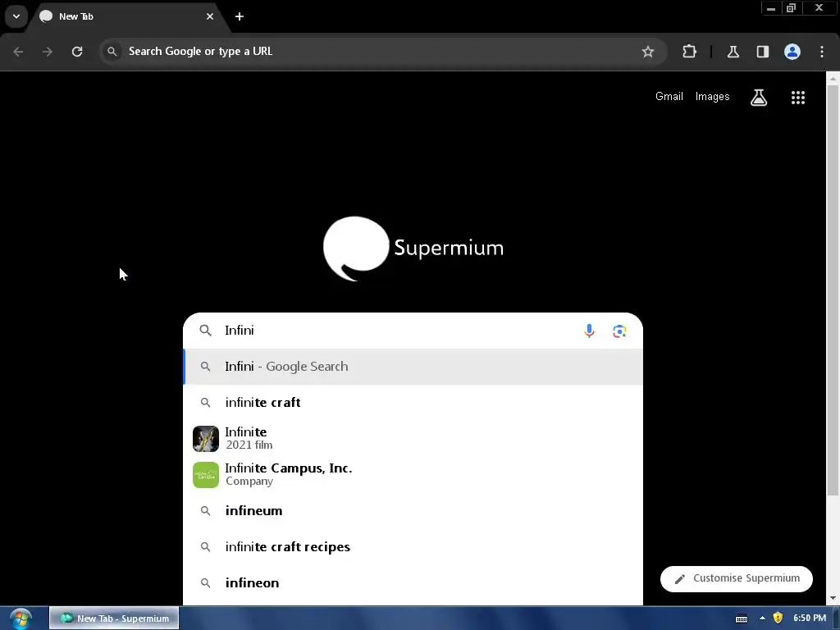Click the security shield tray icon

tap(778, 619)
